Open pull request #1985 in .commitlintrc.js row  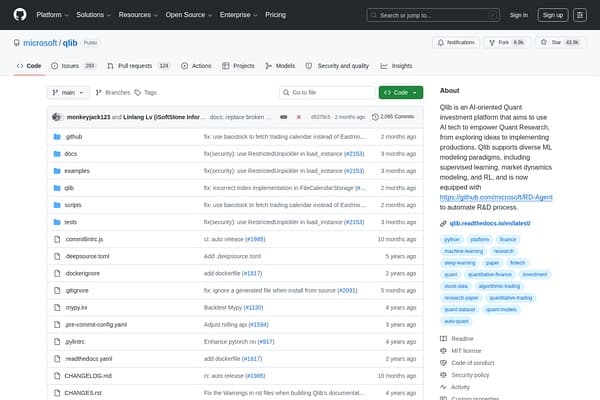(255, 239)
